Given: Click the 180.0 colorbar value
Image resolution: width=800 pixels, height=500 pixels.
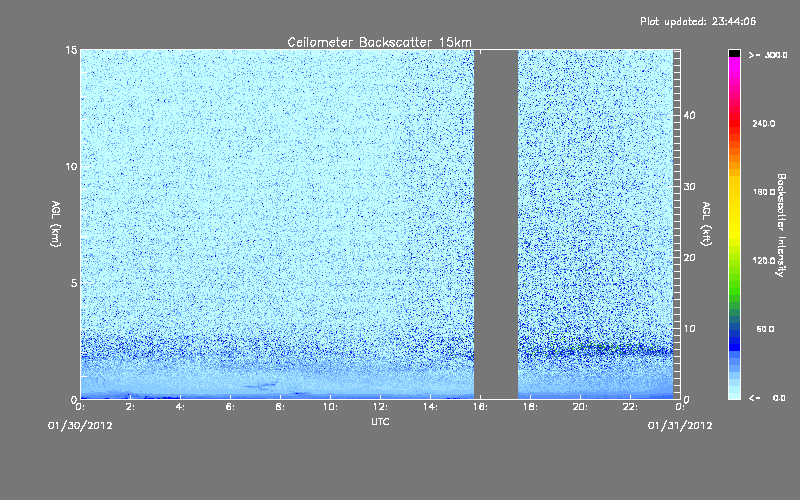Looking at the screenshot, I should pyautogui.click(x=763, y=192).
